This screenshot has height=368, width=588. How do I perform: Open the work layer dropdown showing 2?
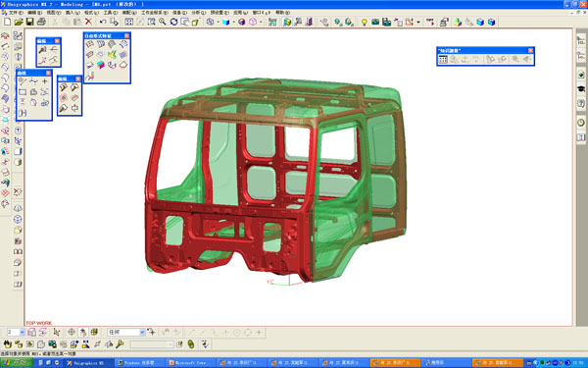coord(23,333)
